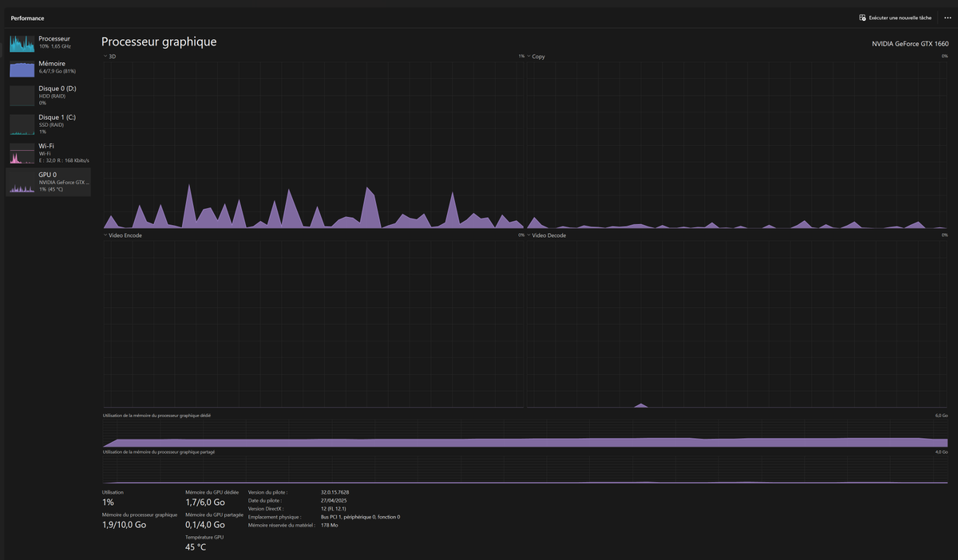Click the Version du pilote label
Screen dimensions: 958x560
pos(267,492)
